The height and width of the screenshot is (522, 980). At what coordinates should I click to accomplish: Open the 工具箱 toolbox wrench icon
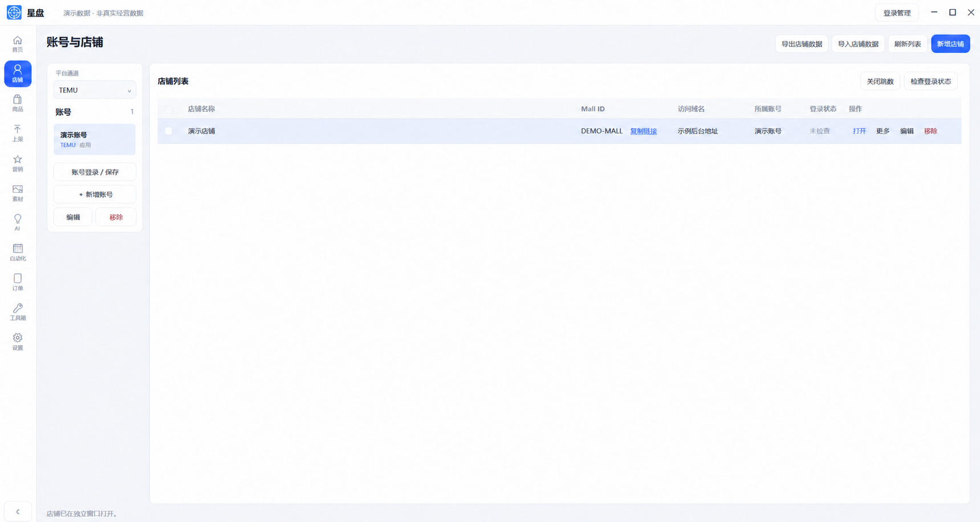[x=18, y=311]
